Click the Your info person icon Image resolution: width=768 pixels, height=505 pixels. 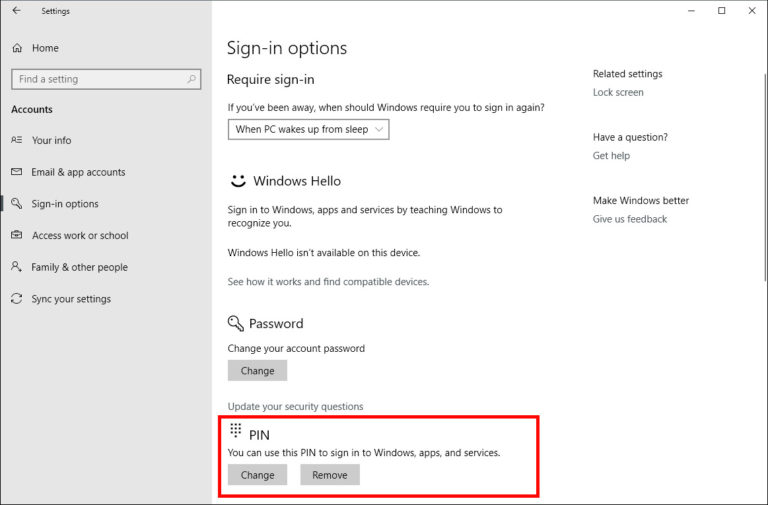pos(17,140)
